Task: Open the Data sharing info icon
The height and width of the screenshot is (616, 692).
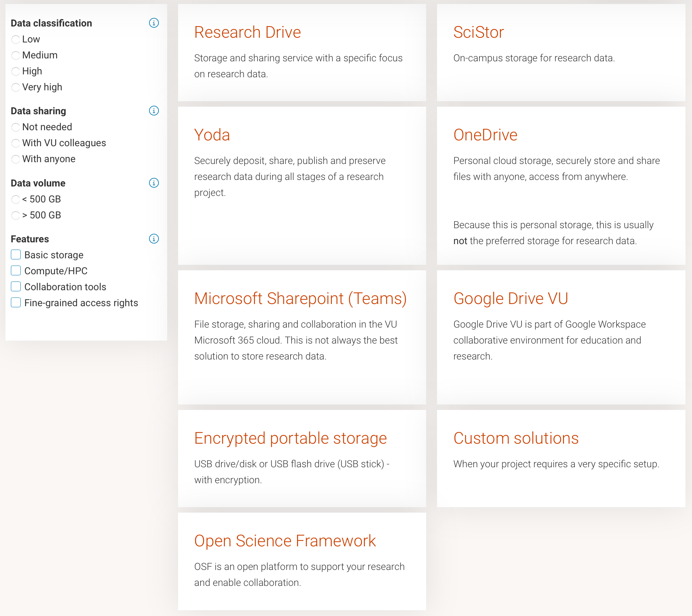Action: pos(154,111)
